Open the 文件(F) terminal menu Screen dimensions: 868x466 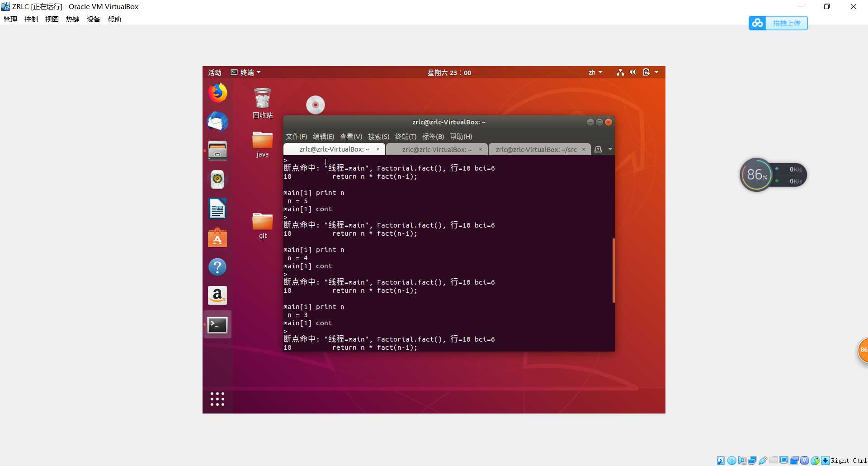[x=296, y=137]
